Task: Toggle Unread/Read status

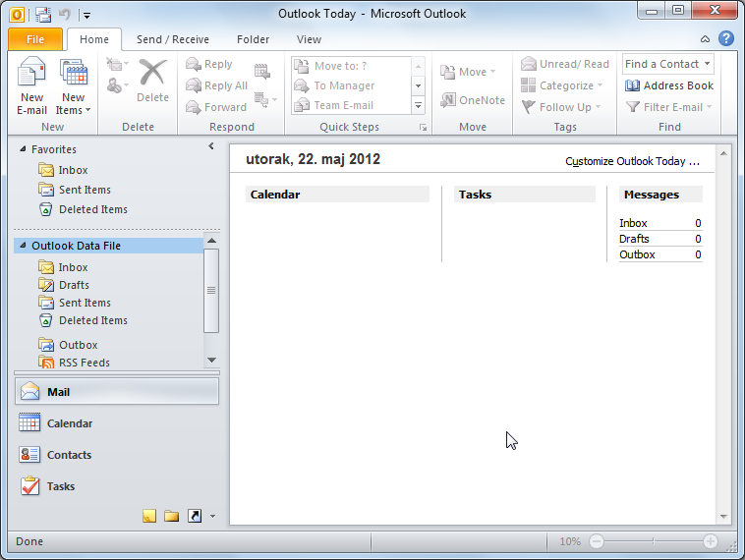Action: [565, 64]
